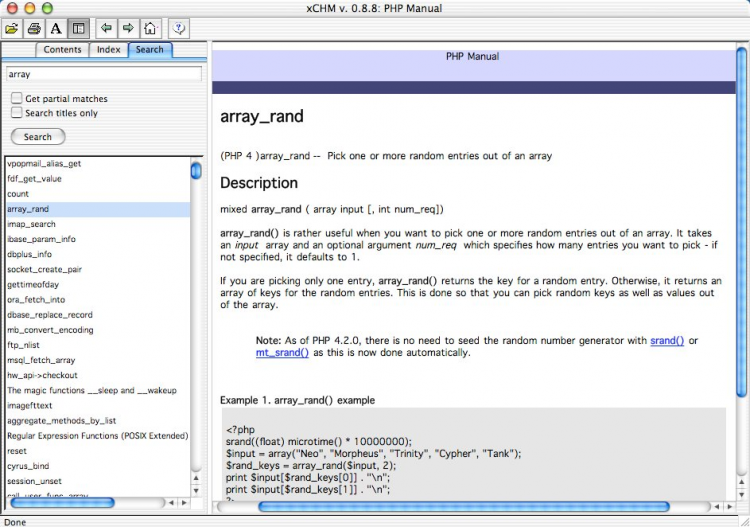750x527 pixels.
Task: Click Example 1. array_rand() example caption
Action: point(298,400)
